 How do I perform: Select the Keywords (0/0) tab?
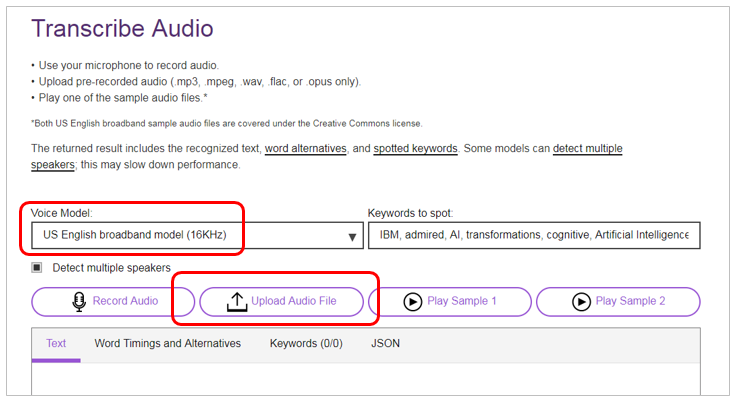click(x=306, y=343)
